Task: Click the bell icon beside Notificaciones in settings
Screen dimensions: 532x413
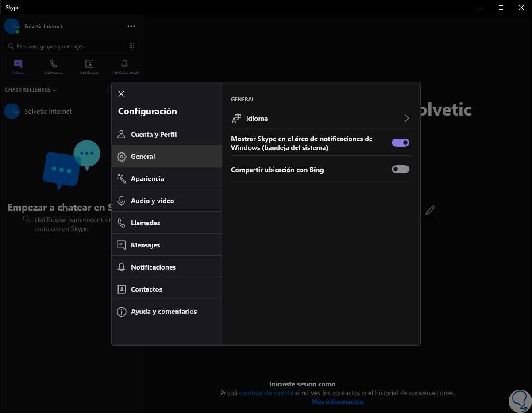Action: (121, 267)
